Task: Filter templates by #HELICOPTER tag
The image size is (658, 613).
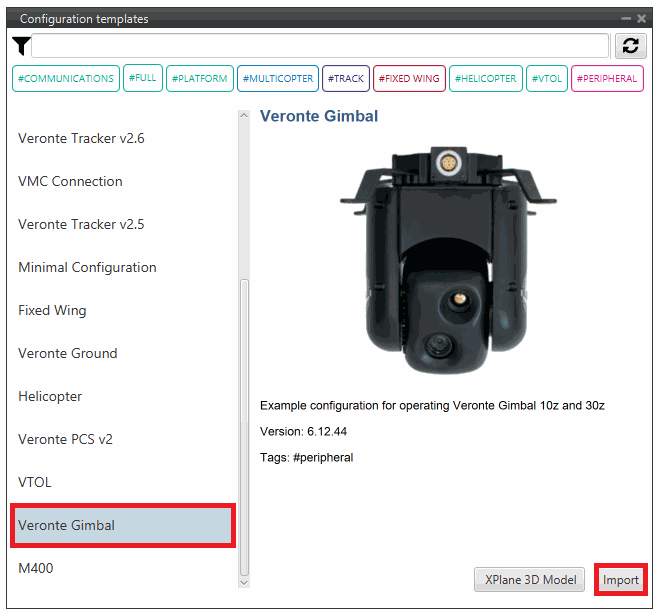Action: tap(486, 79)
